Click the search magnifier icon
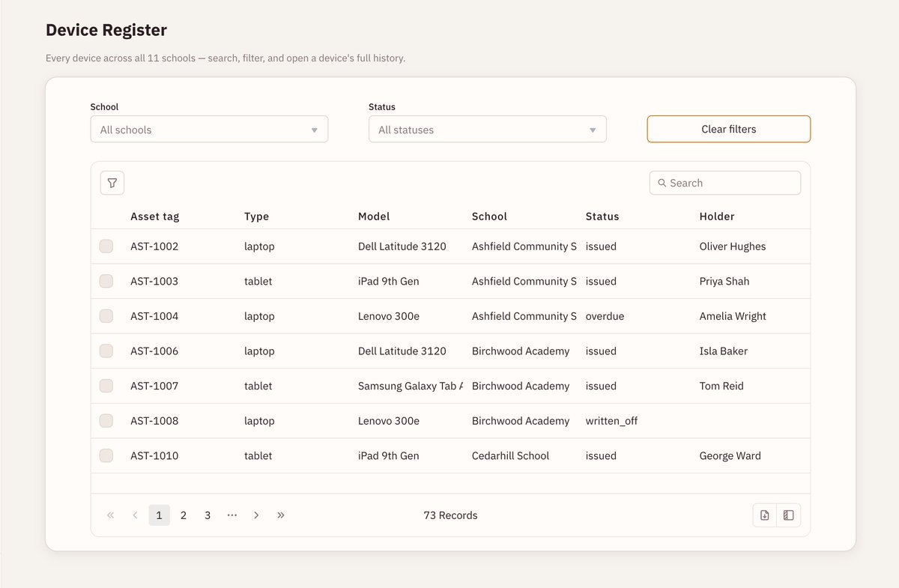The image size is (899, 588). [x=662, y=183]
